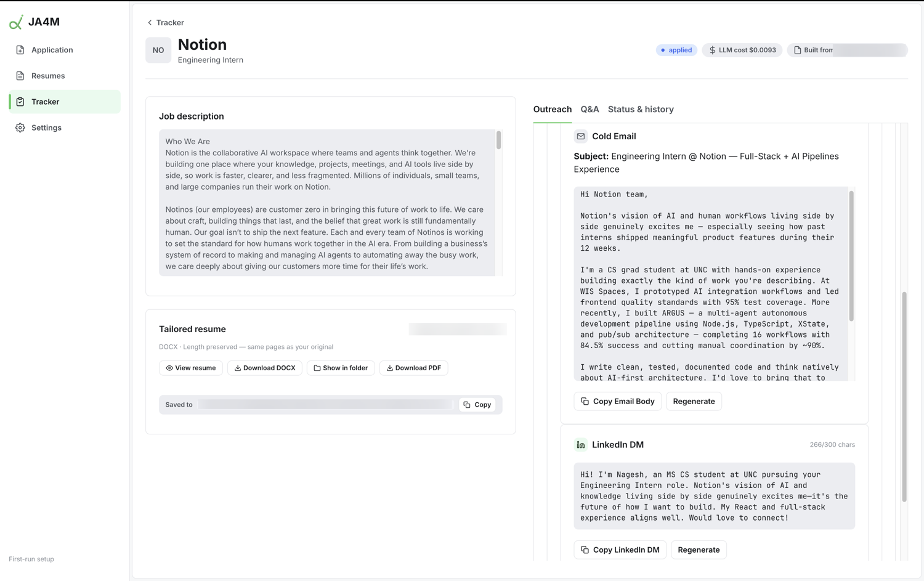
Task: Click the Job description text area
Action: coord(327,203)
